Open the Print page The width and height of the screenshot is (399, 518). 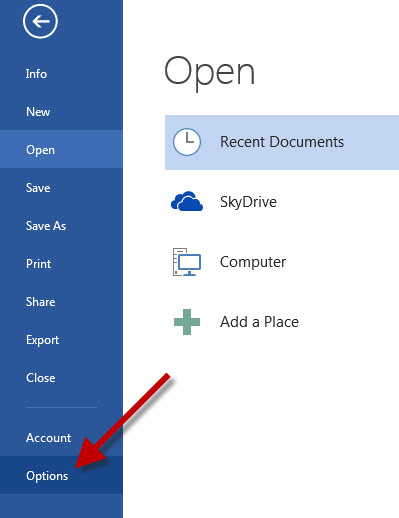coord(61,264)
